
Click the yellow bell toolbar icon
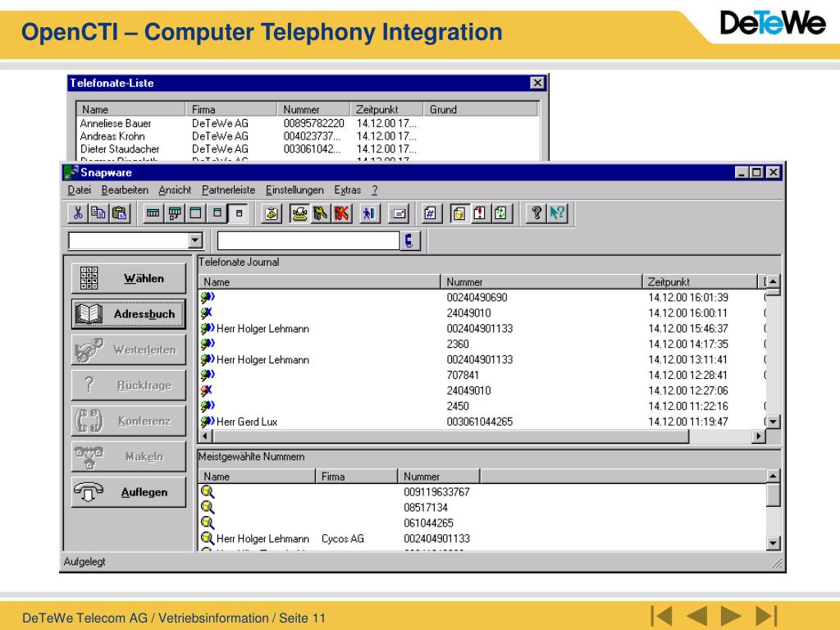point(272,213)
